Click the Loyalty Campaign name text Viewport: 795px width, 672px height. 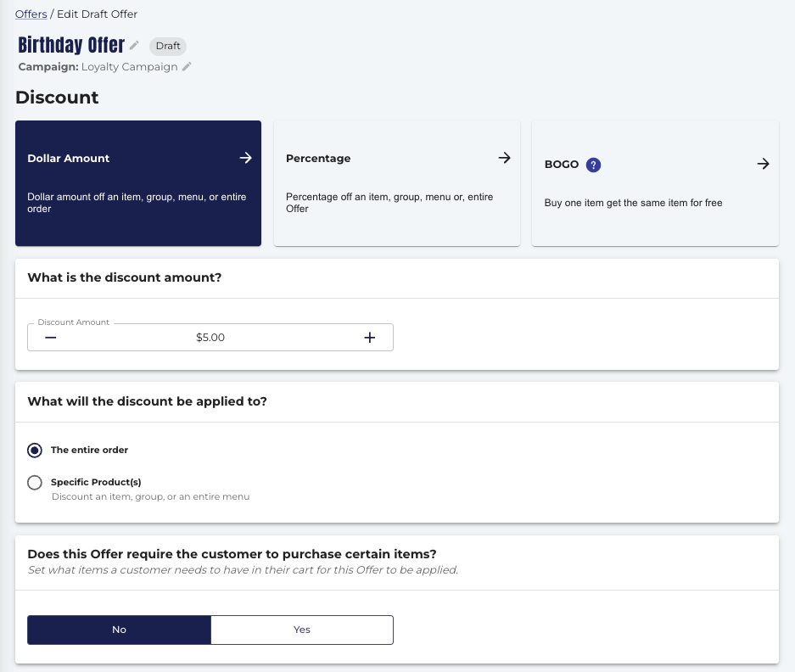[129, 67]
